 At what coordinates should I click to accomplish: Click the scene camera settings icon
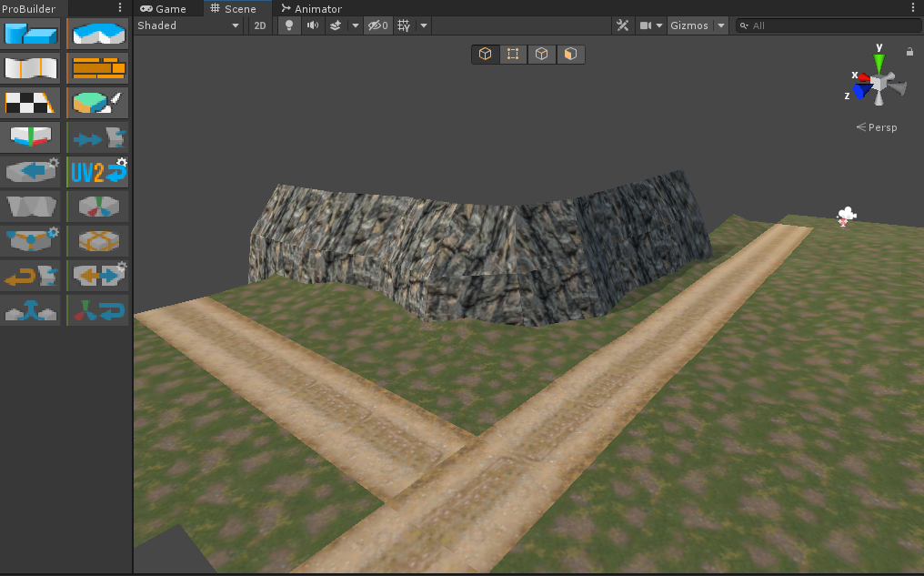[x=646, y=25]
